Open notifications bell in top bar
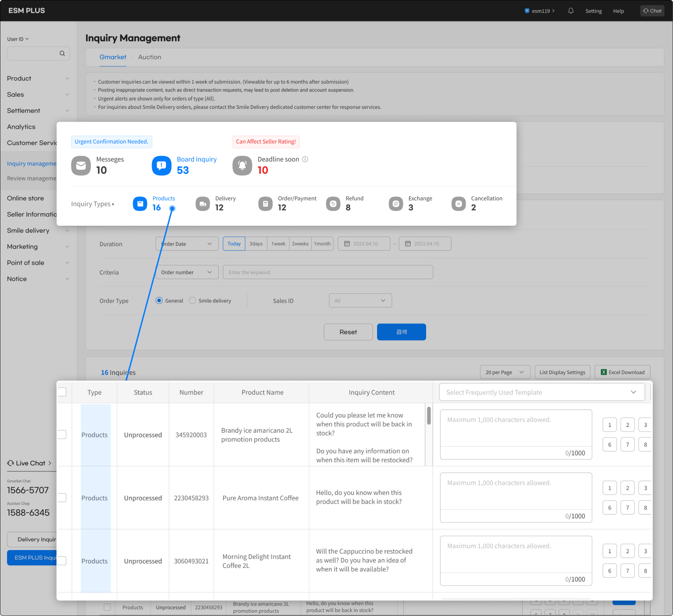 [571, 11]
